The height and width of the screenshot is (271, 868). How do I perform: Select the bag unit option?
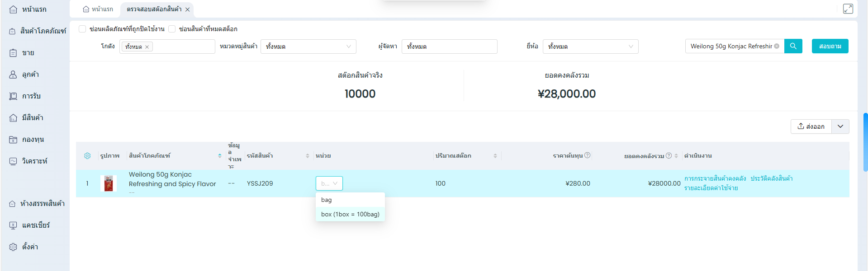(327, 200)
